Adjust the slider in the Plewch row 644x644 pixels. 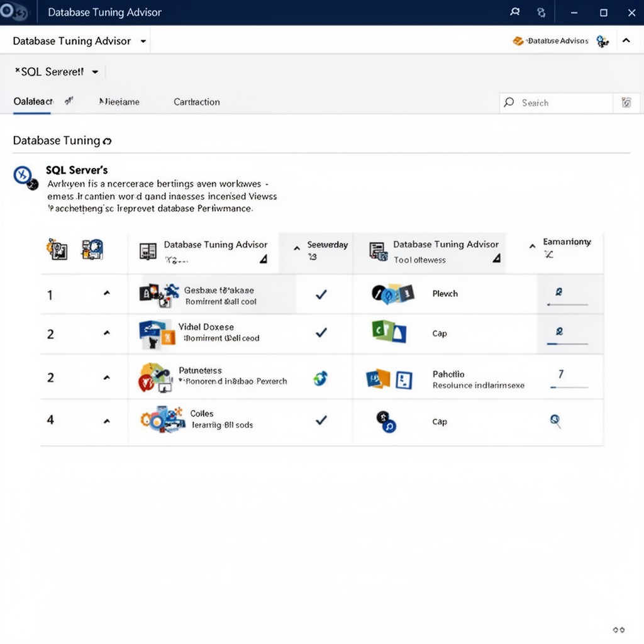point(567,304)
